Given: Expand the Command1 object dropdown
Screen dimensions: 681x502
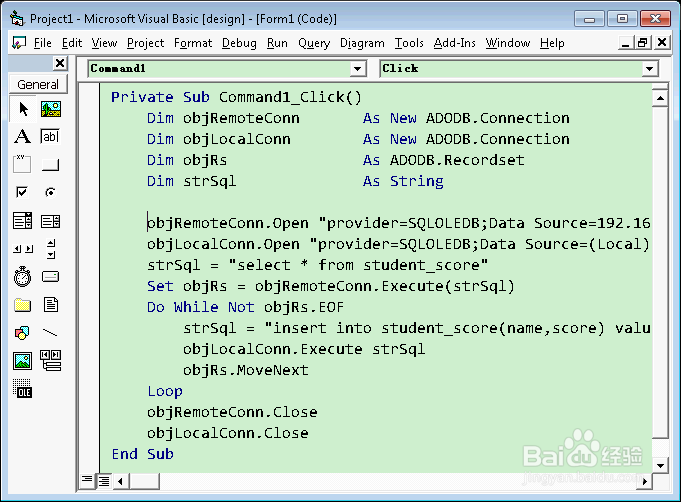Looking at the screenshot, I should [358, 69].
